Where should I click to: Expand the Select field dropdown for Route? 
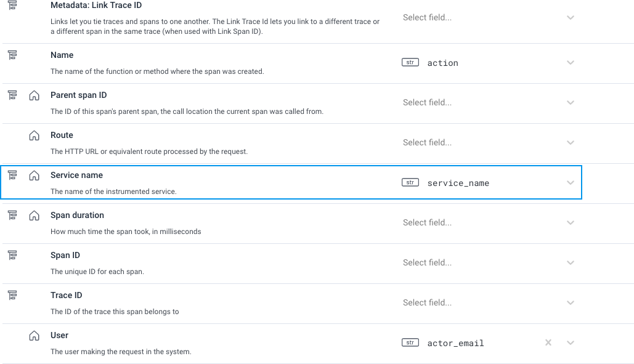[571, 142]
